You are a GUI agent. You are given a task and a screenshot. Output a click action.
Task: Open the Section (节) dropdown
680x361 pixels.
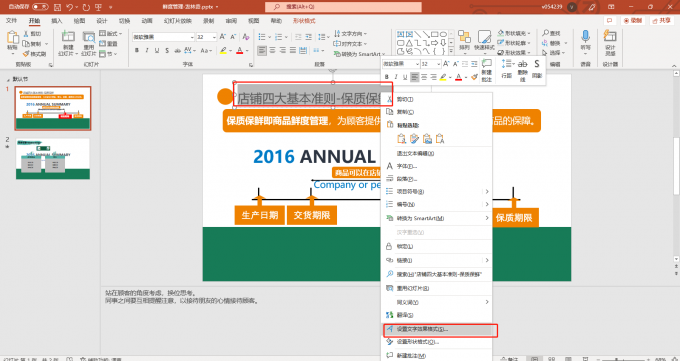click(108, 54)
